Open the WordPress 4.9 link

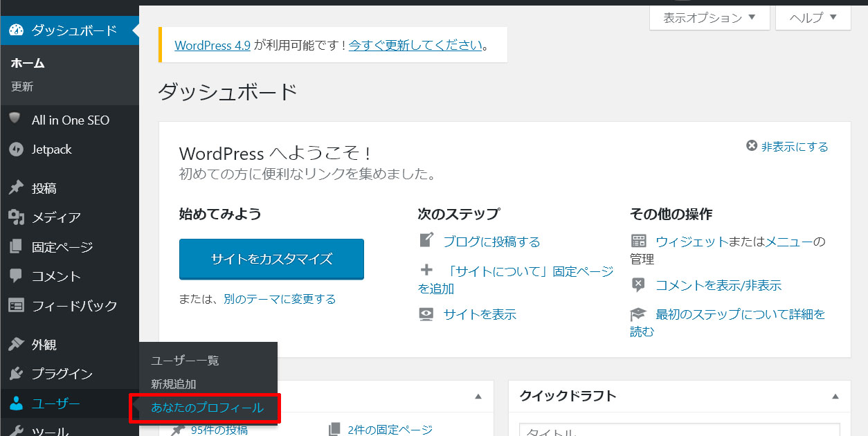(x=213, y=46)
